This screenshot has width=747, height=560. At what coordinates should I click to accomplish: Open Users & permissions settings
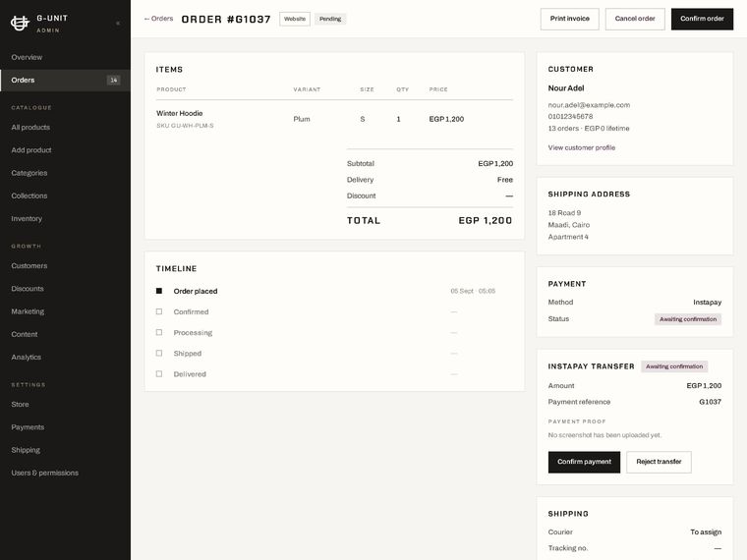point(45,473)
